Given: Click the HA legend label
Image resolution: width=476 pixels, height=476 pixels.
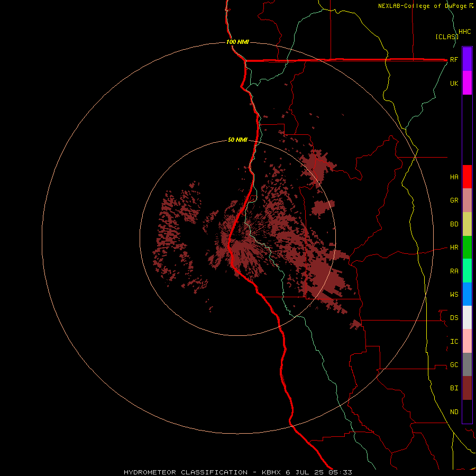Looking at the screenshot, I should tap(454, 177).
